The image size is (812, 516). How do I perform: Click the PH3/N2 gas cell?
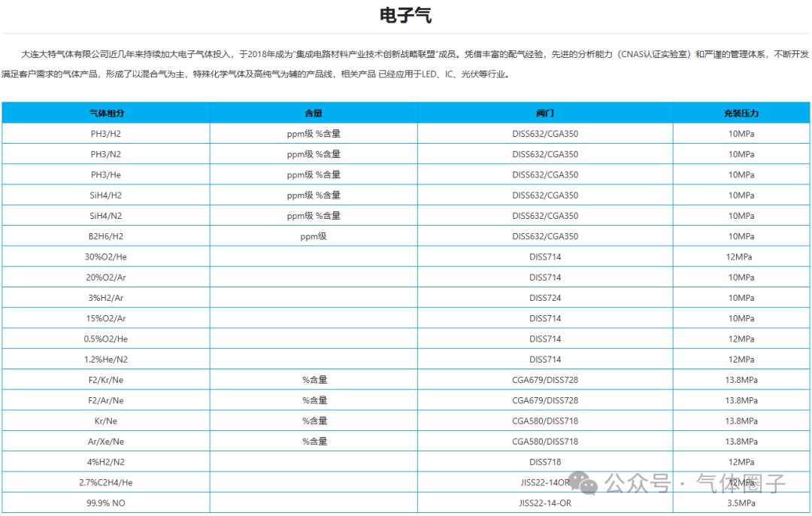pyautogui.click(x=106, y=154)
